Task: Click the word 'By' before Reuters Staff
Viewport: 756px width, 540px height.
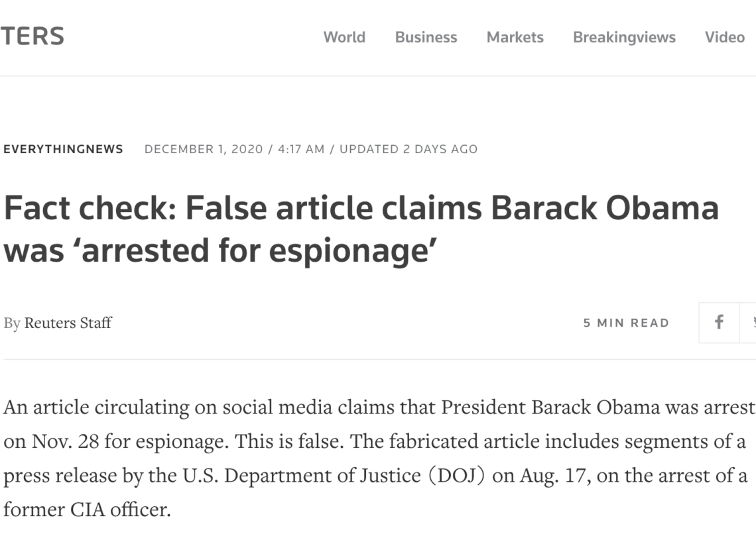Action: tap(12, 323)
